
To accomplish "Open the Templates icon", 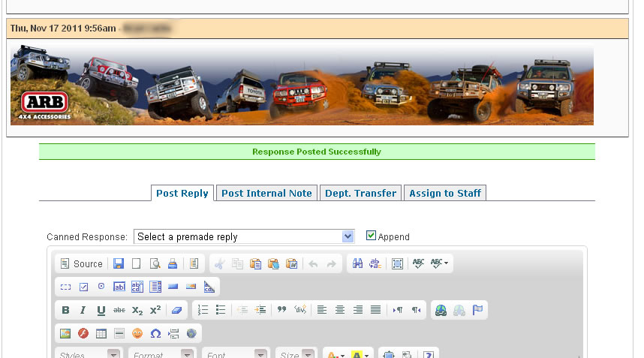I will click(x=194, y=263).
